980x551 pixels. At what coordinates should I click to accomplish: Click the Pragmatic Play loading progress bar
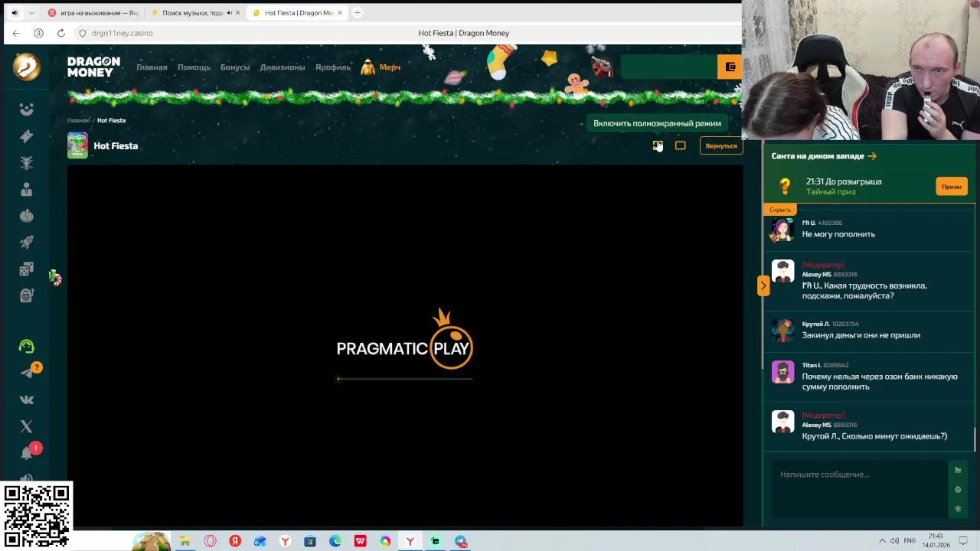pyautogui.click(x=405, y=379)
